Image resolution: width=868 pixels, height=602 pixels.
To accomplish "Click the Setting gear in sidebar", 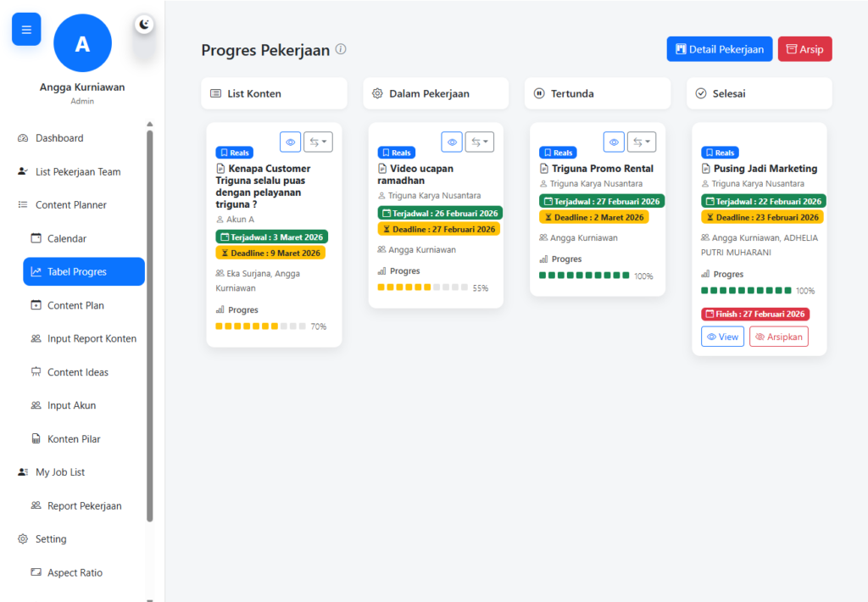I will pyautogui.click(x=51, y=539).
